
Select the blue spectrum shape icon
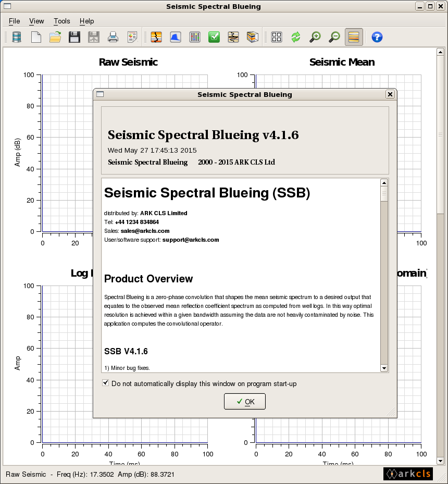coord(176,37)
